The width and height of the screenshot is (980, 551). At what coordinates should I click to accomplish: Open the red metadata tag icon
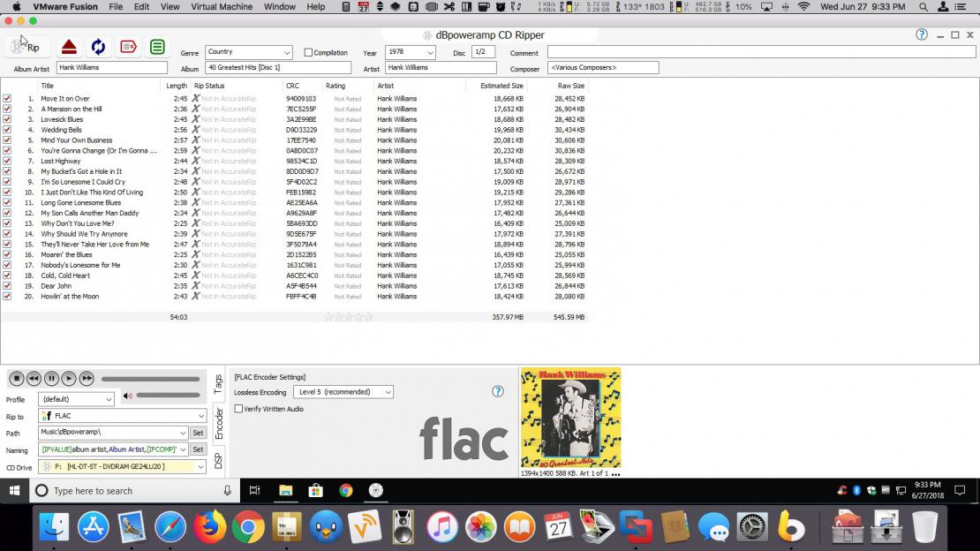coord(128,47)
